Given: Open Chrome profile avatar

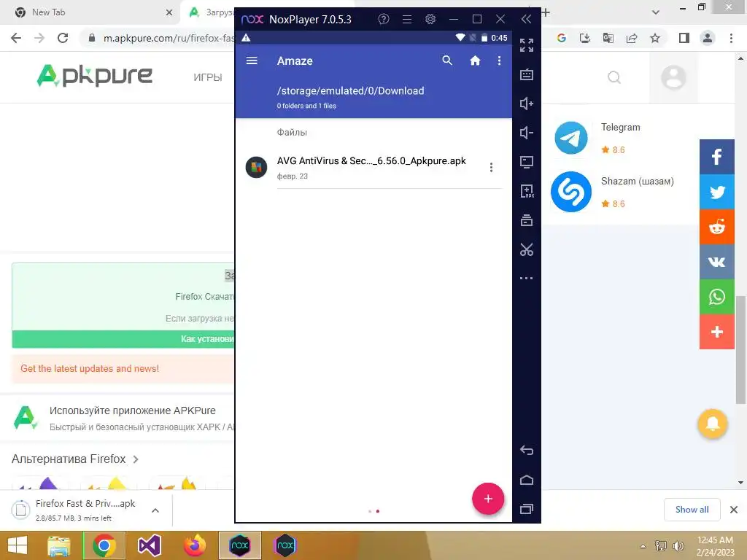Looking at the screenshot, I should [x=708, y=38].
